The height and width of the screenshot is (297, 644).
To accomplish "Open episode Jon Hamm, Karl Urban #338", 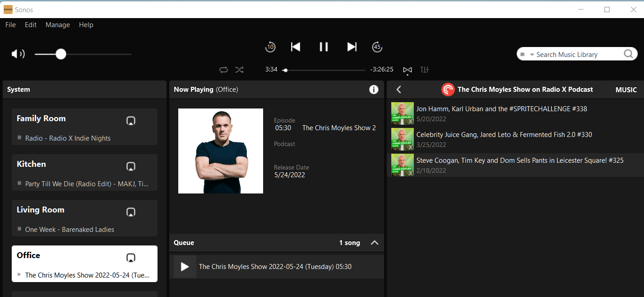I will 515,113.
